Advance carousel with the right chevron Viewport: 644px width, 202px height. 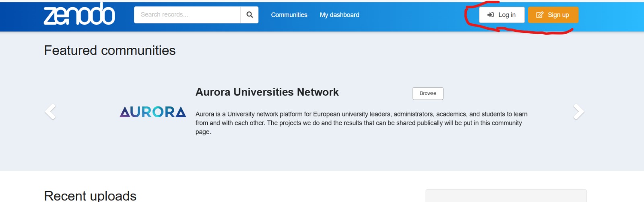coord(578,112)
